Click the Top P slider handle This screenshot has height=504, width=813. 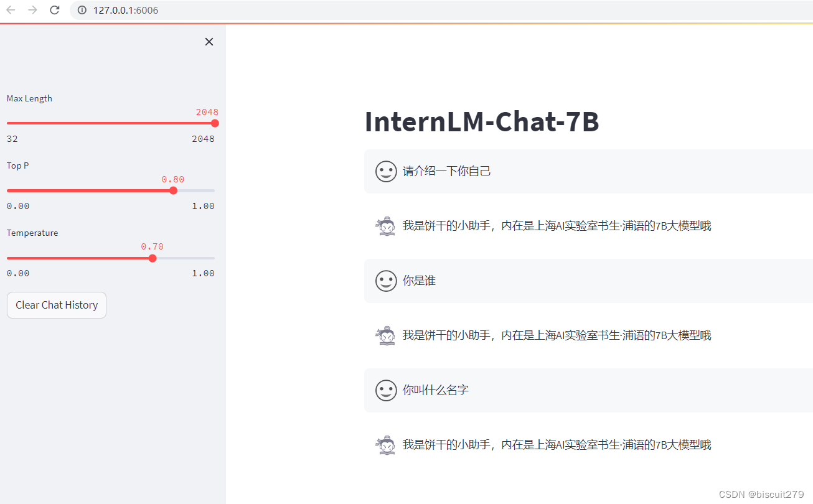[x=173, y=190]
